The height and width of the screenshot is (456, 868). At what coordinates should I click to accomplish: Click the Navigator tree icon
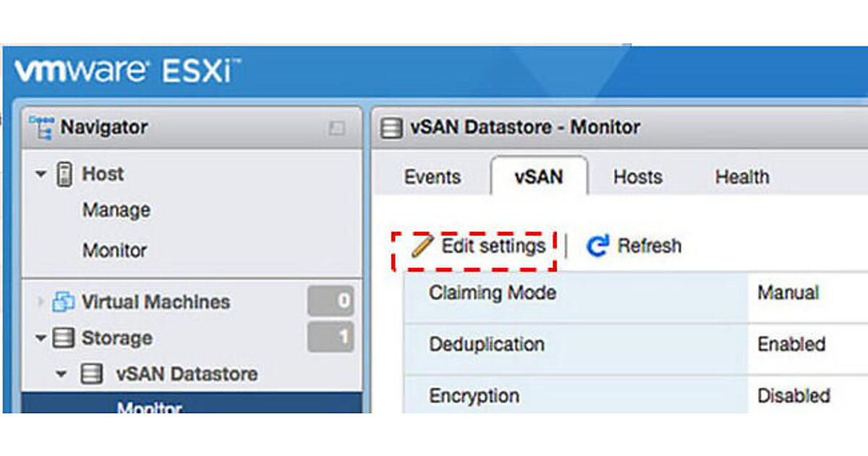click(41, 127)
